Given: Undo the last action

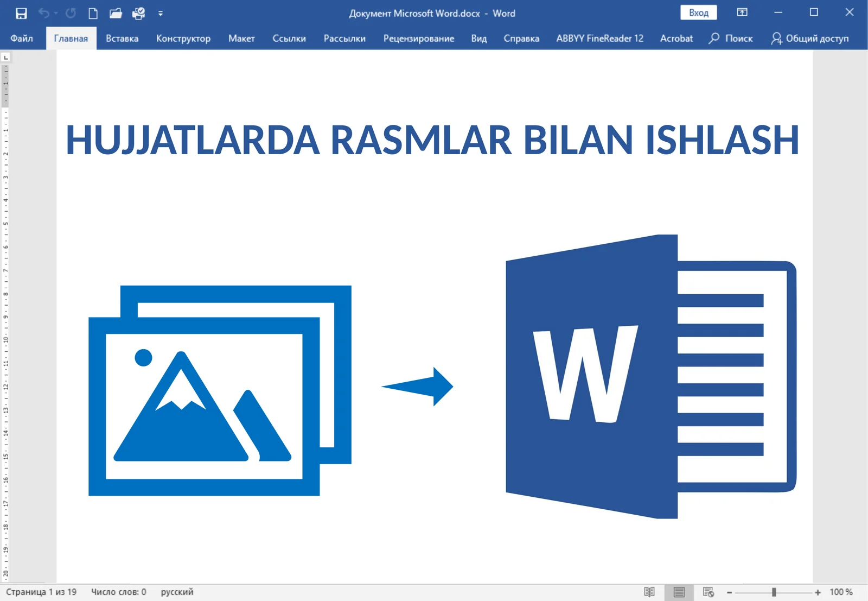Looking at the screenshot, I should pyautogui.click(x=43, y=14).
